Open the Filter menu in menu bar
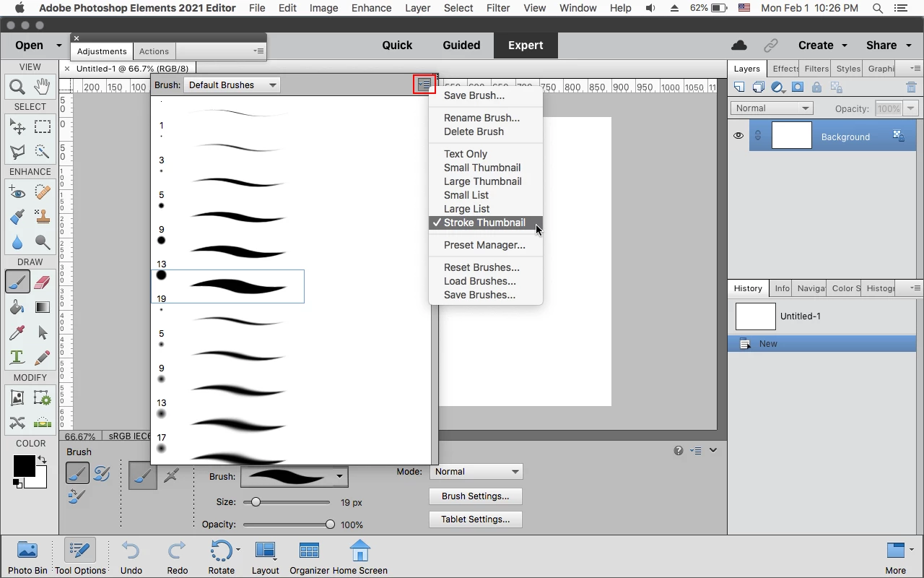The height and width of the screenshot is (578, 924). (x=498, y=8)
